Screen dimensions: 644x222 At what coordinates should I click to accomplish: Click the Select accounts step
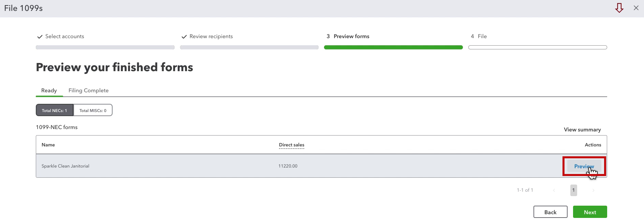click(61, 36)
